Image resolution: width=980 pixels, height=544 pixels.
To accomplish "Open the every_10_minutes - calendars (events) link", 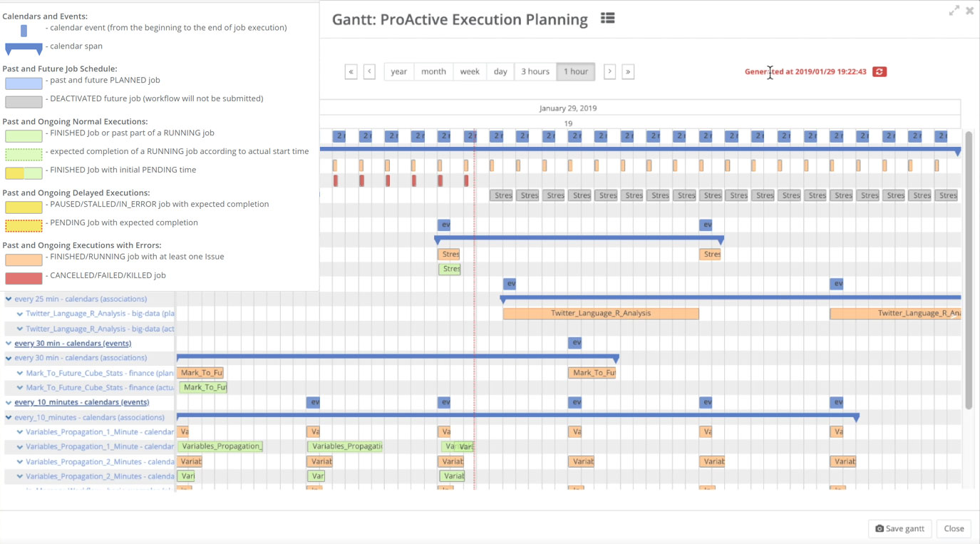I will tap(82, 402).
